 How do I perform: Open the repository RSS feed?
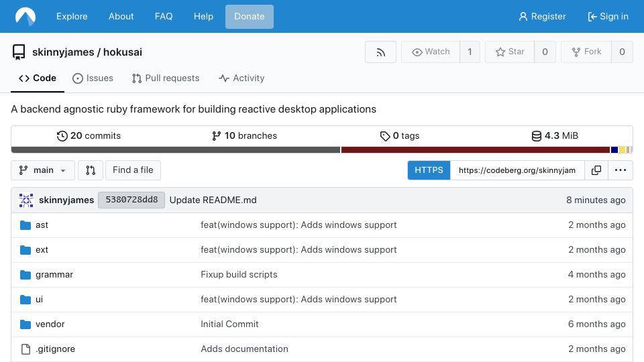[380, 52]
